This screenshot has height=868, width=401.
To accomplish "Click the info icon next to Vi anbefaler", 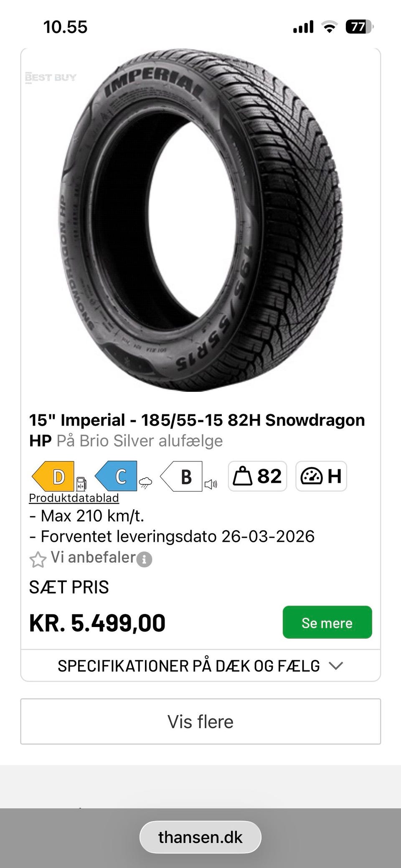I will [x=145, y=559].
